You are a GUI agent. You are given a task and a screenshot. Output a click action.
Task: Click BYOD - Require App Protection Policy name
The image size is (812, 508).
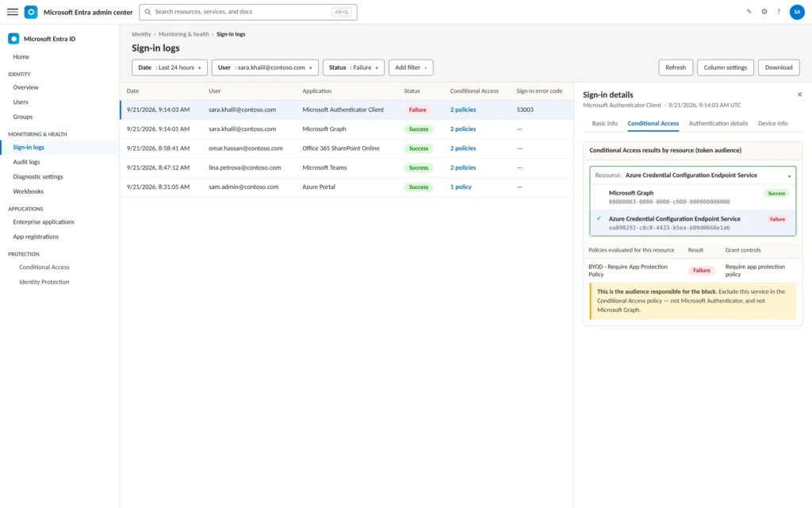pos(628,271)
